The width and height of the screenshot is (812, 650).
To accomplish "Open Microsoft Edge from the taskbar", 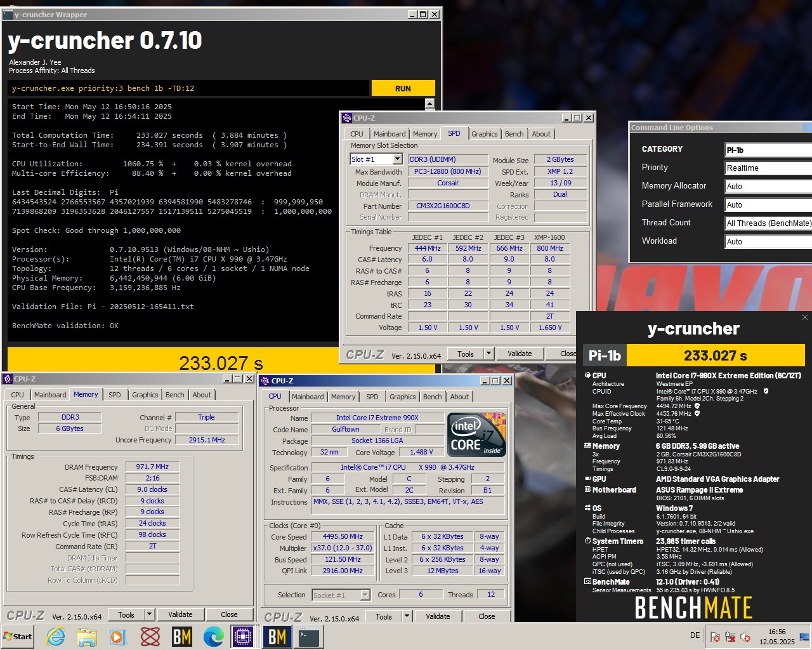I will click(213, 637).
